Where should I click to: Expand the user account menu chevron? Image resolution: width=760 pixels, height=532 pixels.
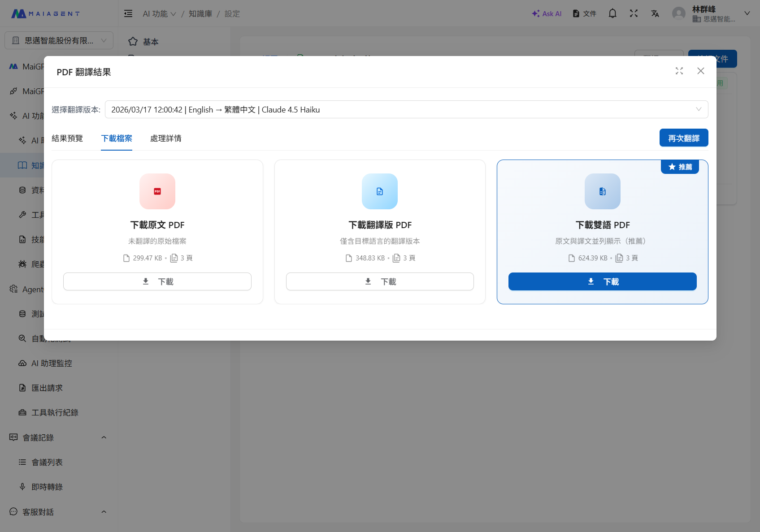(x=747, y=13)
